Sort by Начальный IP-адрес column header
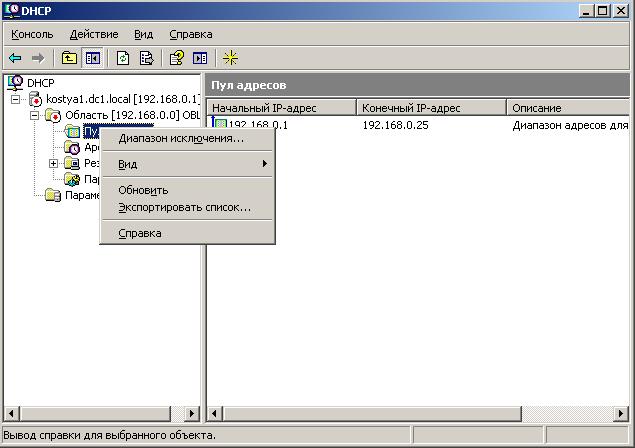Screen dimensions: 635x448 (x=282, y=108)
